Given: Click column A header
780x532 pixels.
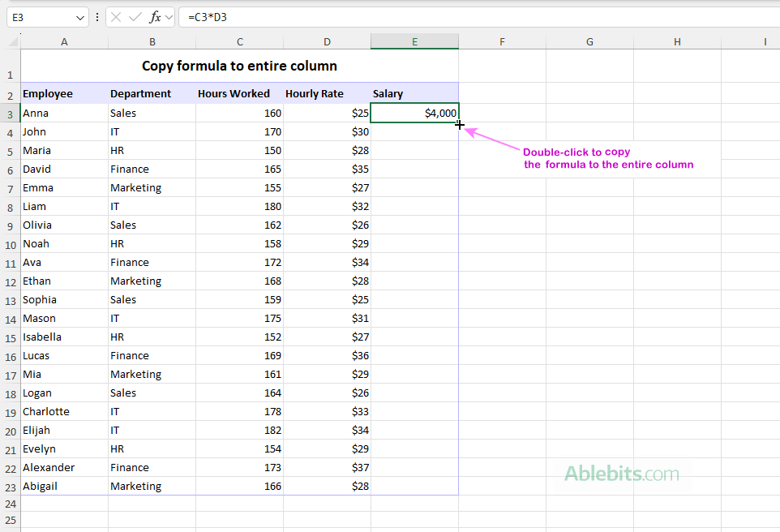Looking at the screenshot, I should 64,41.
